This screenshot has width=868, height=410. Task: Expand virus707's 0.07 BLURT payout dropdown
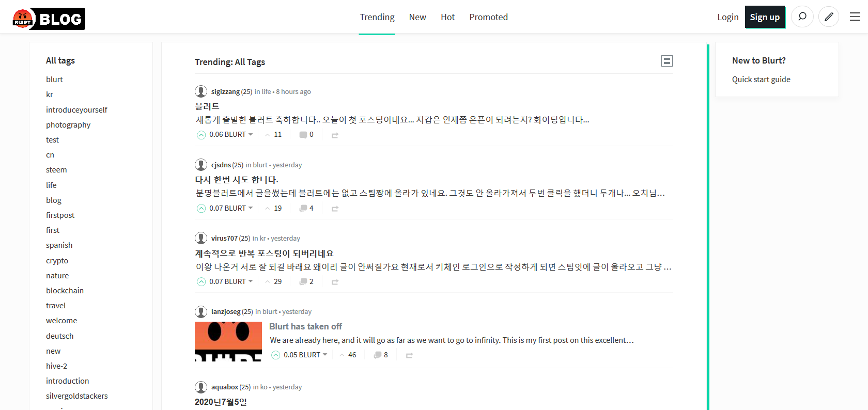(x=231, y=281)
